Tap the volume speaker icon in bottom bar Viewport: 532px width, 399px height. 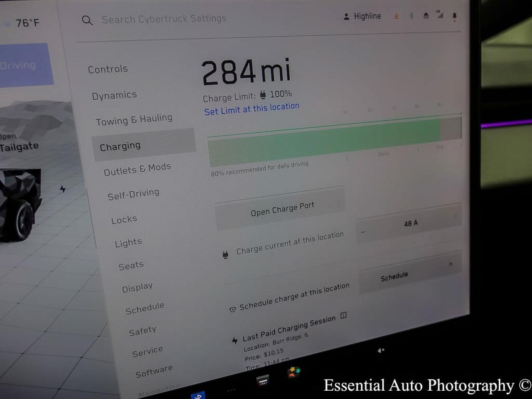point(381,350)
